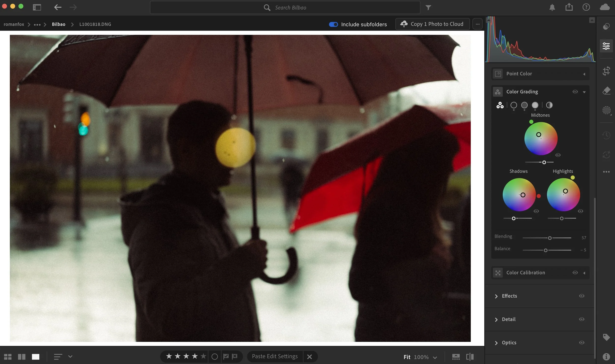Click Paste Edit Settings button

click(275, 356)
